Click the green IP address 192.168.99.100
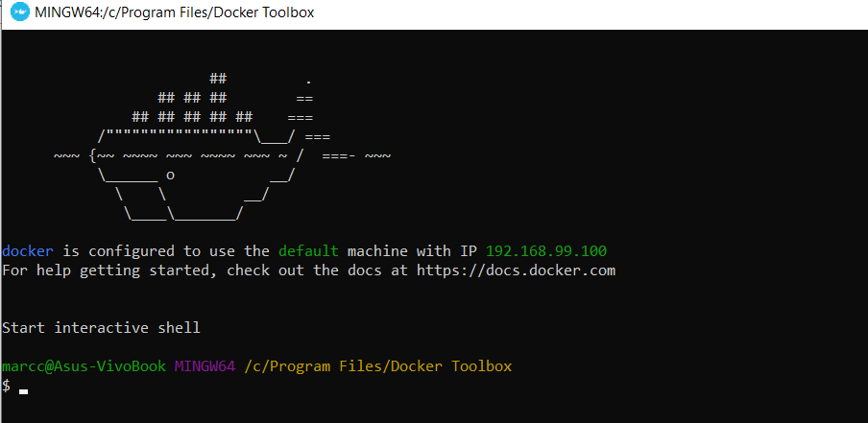Viewport: 868px width, 423px height. 545,251
